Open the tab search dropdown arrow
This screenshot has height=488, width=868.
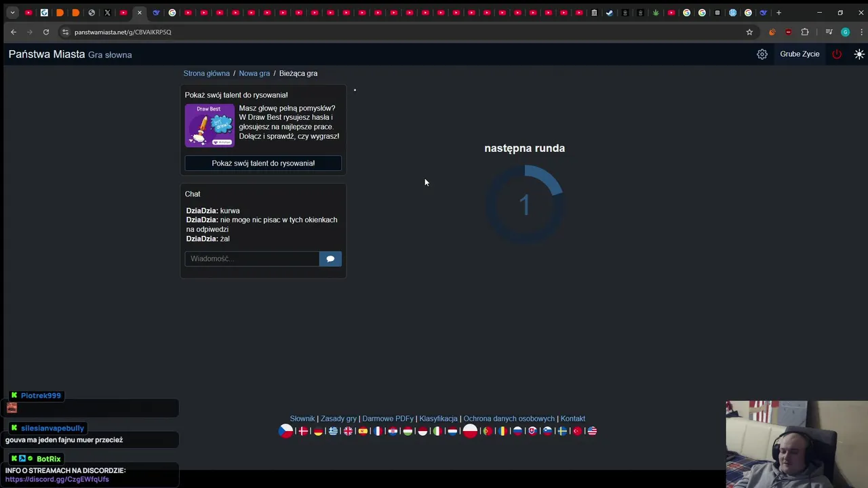pos(12,12)
